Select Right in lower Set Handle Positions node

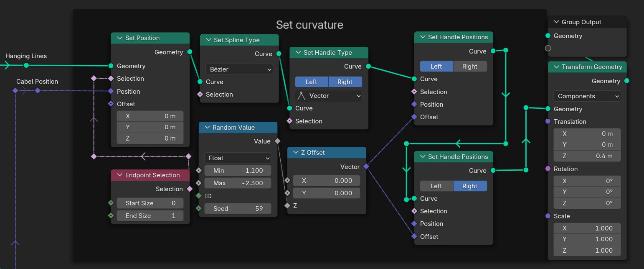[470, 186]
